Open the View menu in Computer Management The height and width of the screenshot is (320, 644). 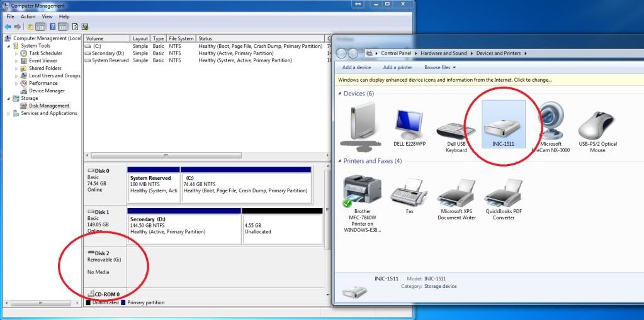pyautogui.click(x=47, y=16)
